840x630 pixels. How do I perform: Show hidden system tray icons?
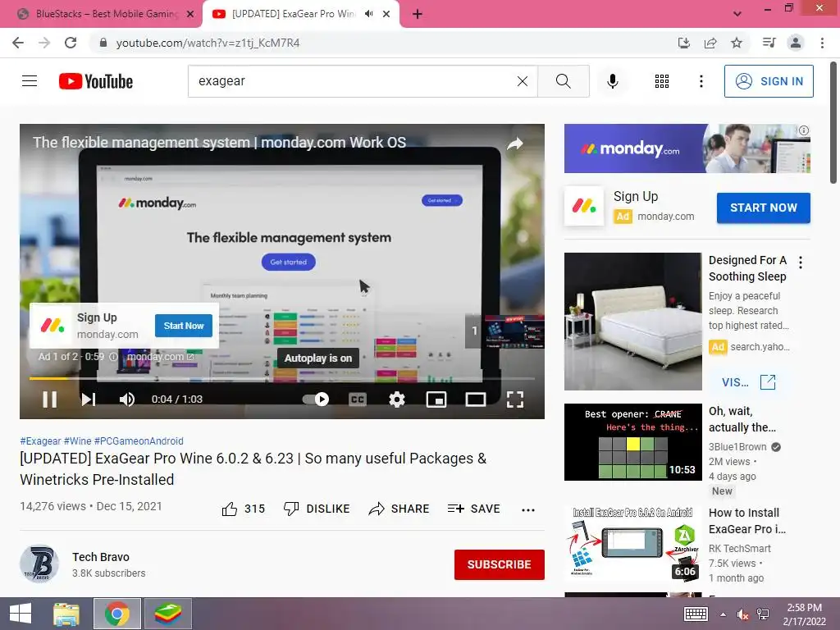724,614
